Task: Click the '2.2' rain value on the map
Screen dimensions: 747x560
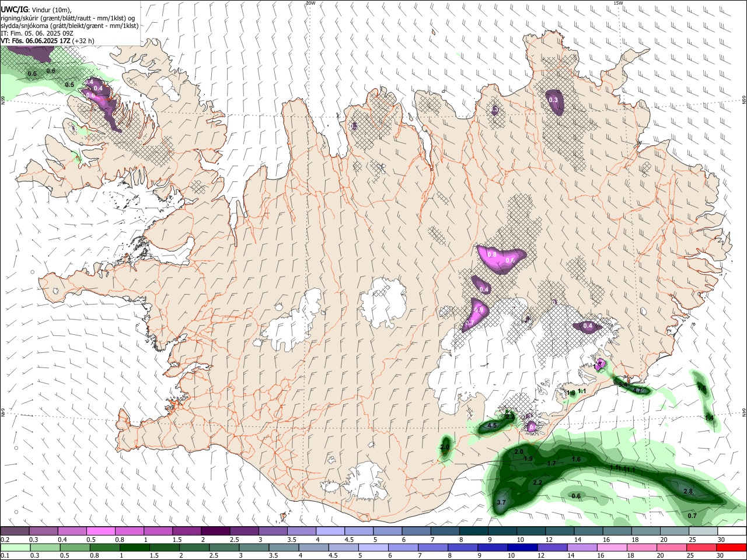Action: coord(538,483)
